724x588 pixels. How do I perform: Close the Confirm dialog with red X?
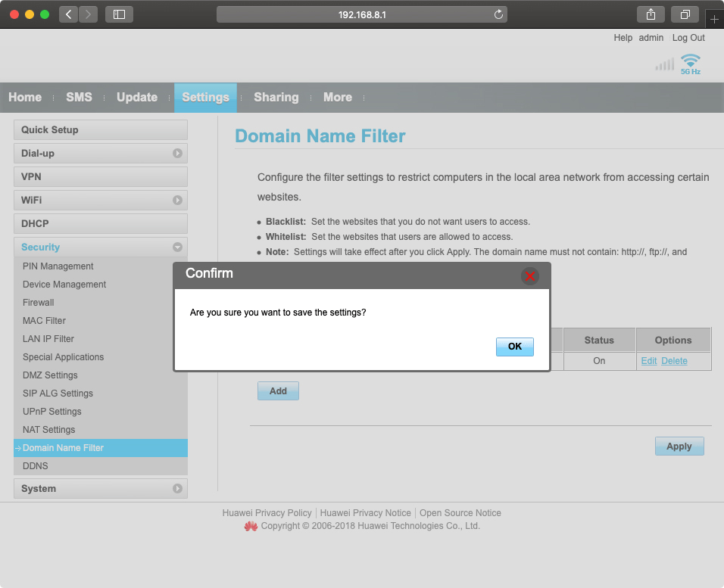pos(530,275)
